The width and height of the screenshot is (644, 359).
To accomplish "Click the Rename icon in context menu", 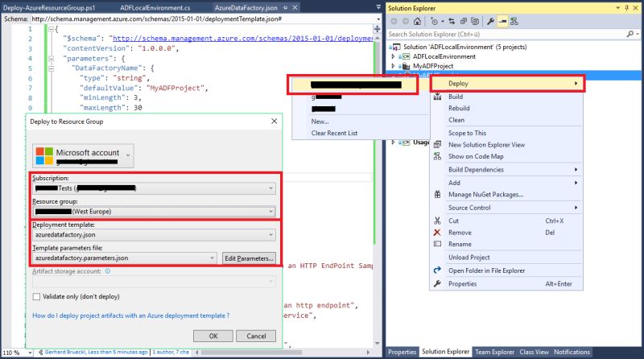I will (437, 244).
